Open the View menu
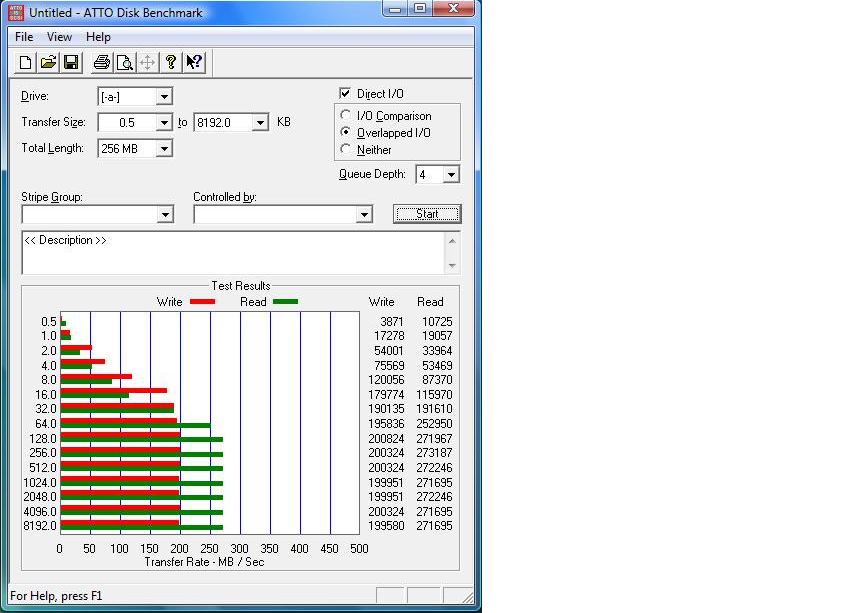The height and width of the screenshot is (613, 864). pyautogui.click(x=59, y=37)
